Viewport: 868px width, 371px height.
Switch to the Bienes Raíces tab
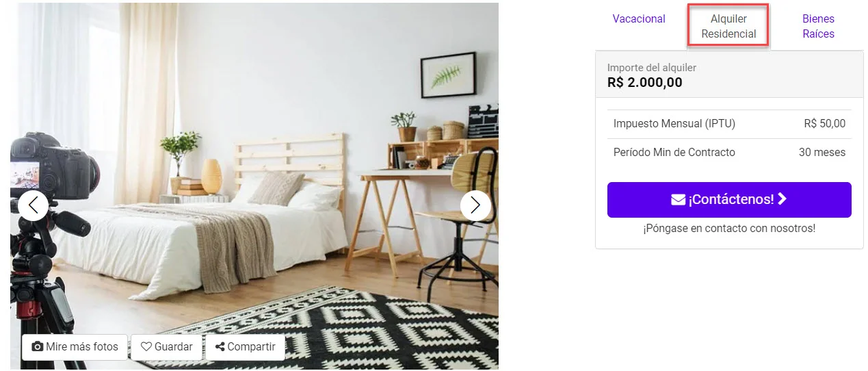[818, 26]
